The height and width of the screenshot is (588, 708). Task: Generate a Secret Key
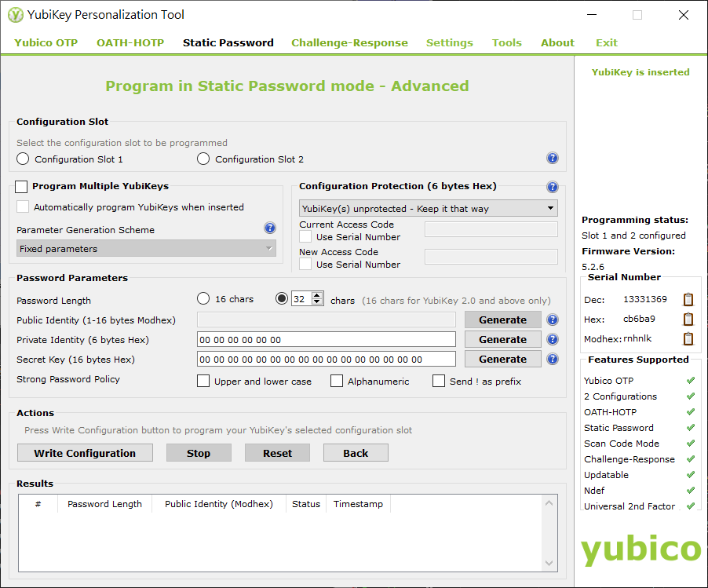point(502,359)
